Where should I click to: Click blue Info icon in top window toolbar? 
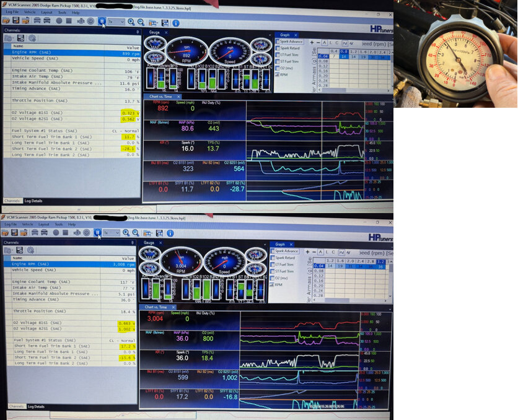pyautogui.click(x=176, y=23)
